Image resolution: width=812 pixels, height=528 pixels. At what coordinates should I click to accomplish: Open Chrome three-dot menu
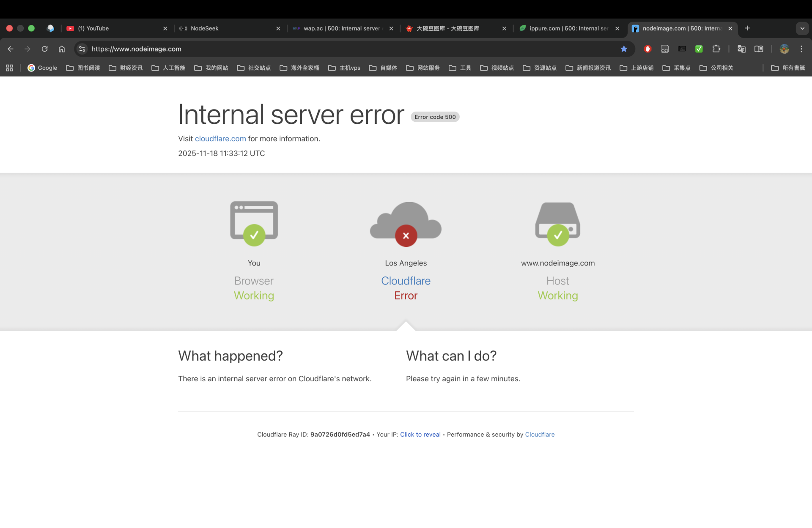point(801,49)
